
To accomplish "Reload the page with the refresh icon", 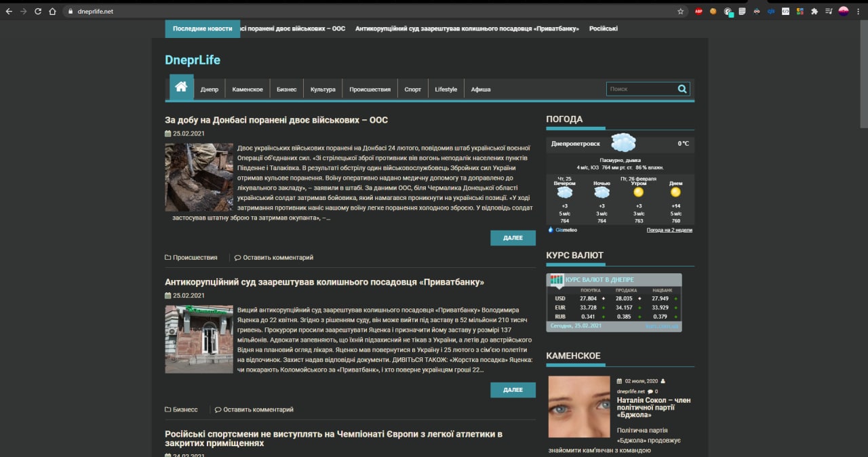I will coord(38,12).
